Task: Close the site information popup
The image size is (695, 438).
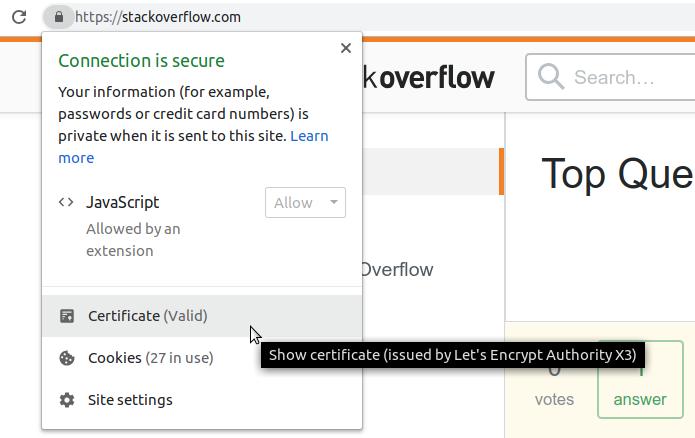Action: (x=346, y=48)
